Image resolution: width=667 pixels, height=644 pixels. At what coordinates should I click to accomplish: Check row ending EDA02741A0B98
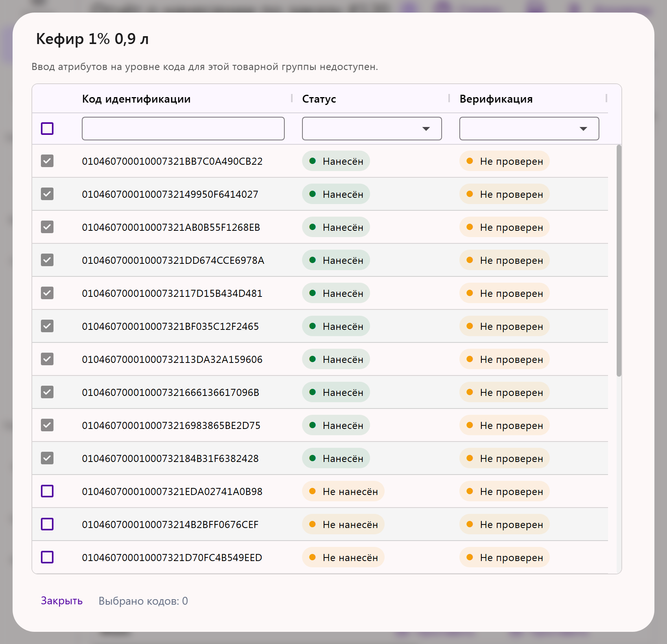coord(47,491)
